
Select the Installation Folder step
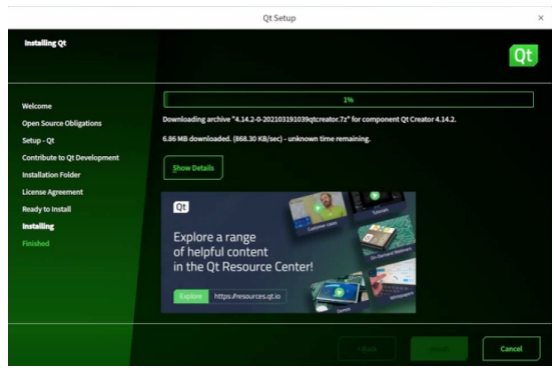(51, 175)
